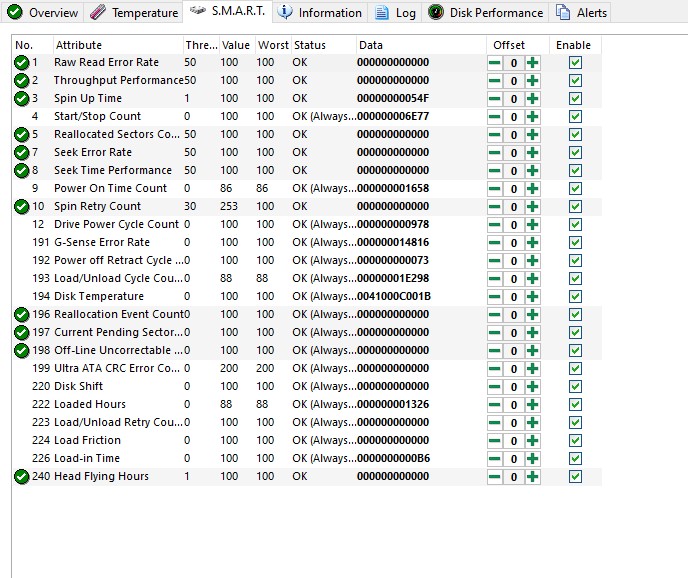Increase offset for Head Flying Hours
The image size is (688, 578).
(532, 477)
